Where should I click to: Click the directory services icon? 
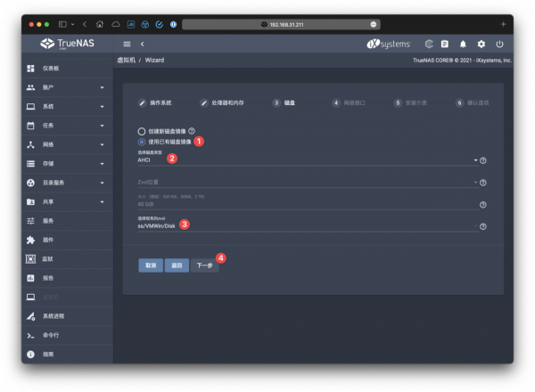[30, 183]
